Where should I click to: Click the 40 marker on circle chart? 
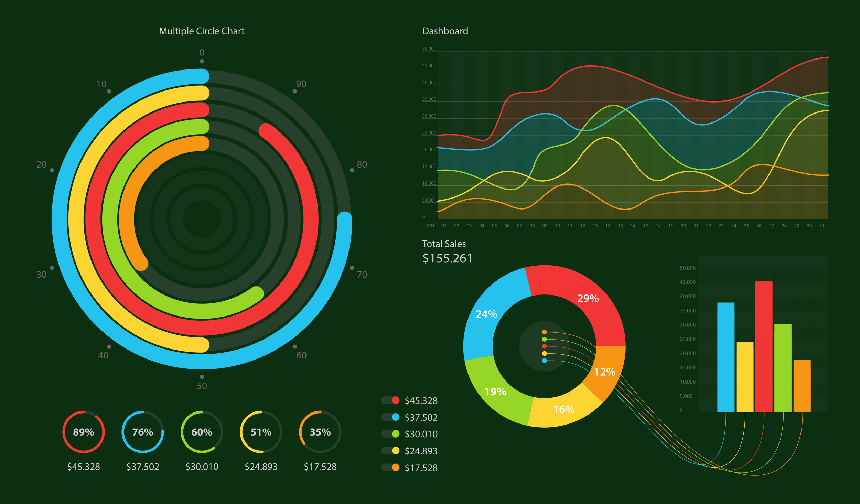pos(103,355)
